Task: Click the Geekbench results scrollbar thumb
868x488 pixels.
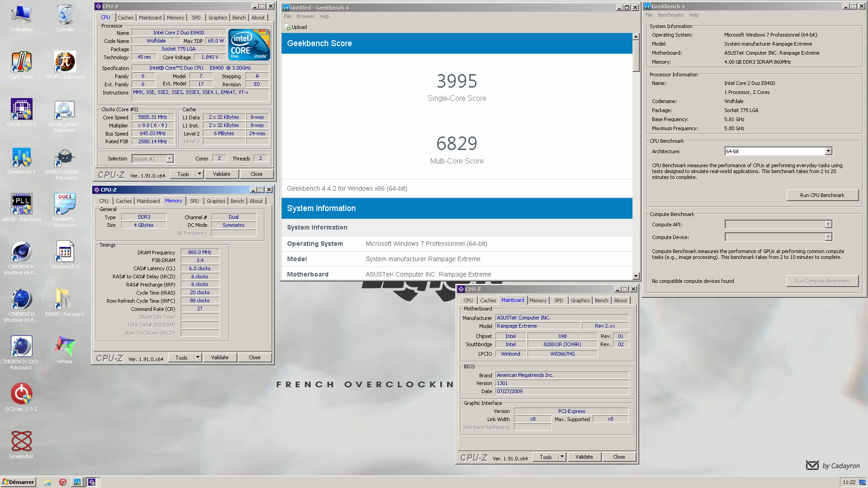Action: click(636, 56)
